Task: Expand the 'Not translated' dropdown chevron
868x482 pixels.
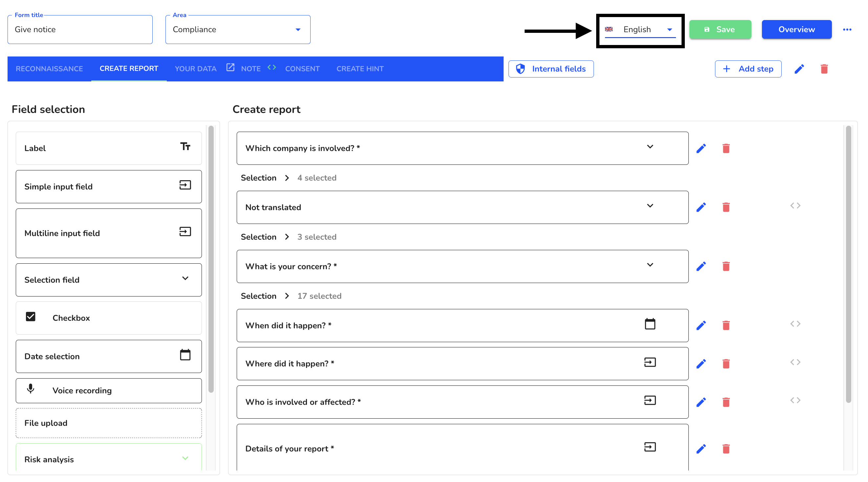Action: pyautogui.click(x=650, y=206)
